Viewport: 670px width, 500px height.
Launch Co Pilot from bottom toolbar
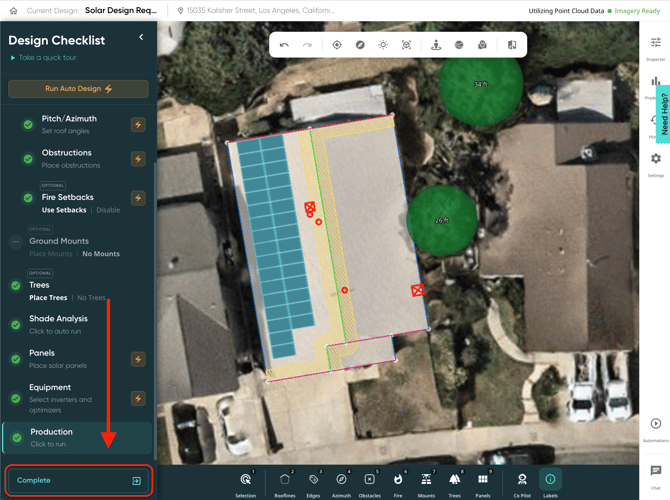click(x=522, y=481)
